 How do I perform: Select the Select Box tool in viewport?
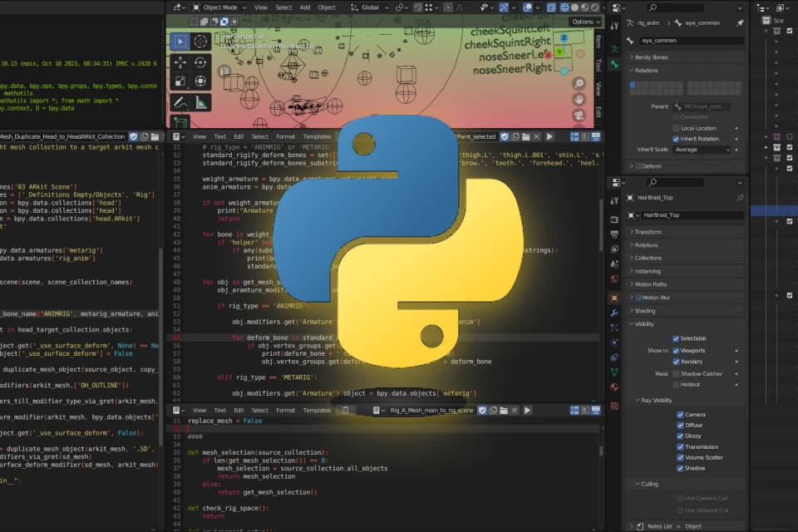click(180, 42)
